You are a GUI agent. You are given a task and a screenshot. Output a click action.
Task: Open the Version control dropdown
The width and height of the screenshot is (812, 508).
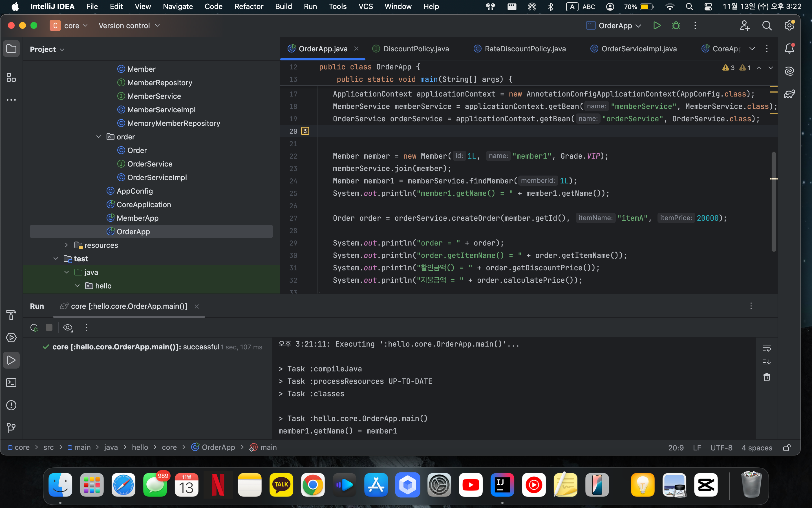(x=129, y=25)
